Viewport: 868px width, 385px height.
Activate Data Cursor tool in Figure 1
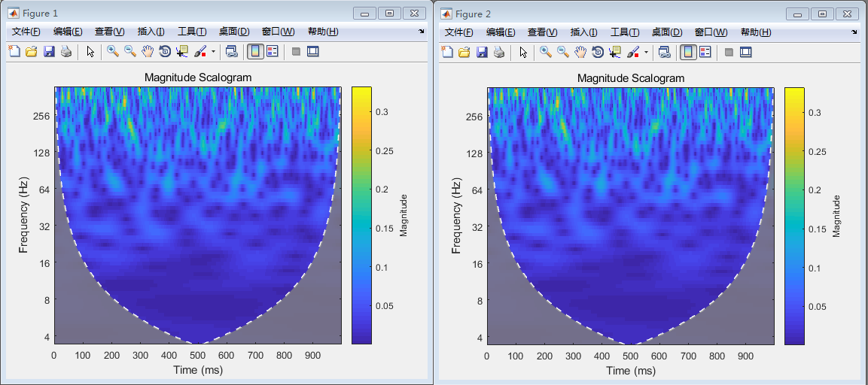pyautogui.click(x=181, y=52)
